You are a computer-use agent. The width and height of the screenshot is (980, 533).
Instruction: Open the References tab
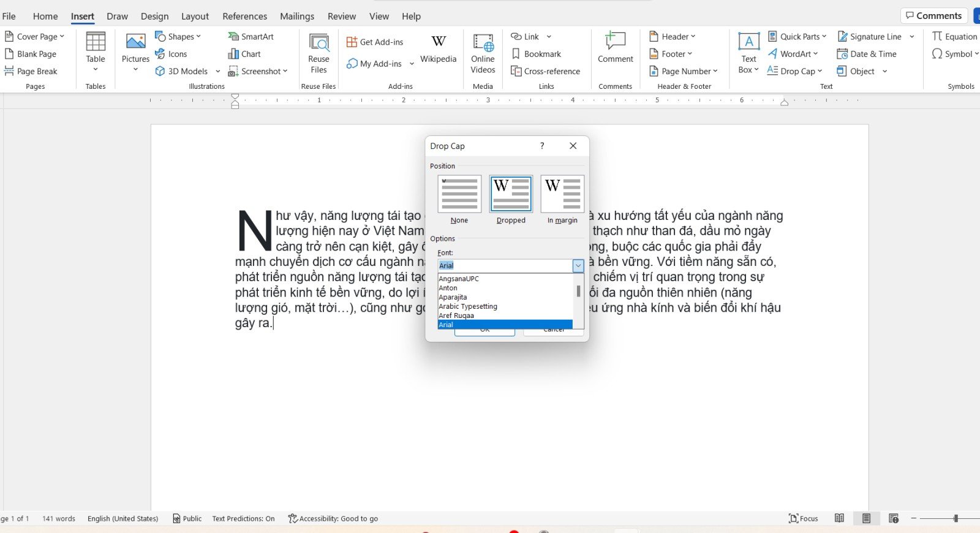click(244, 17)
